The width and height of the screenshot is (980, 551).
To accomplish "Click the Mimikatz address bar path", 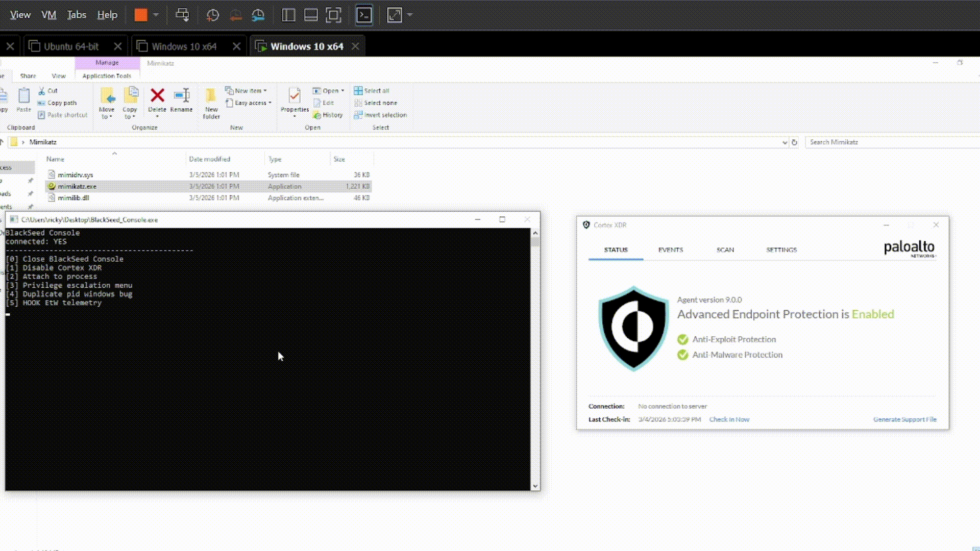I will pyautogui.click(x=43, y=142).
